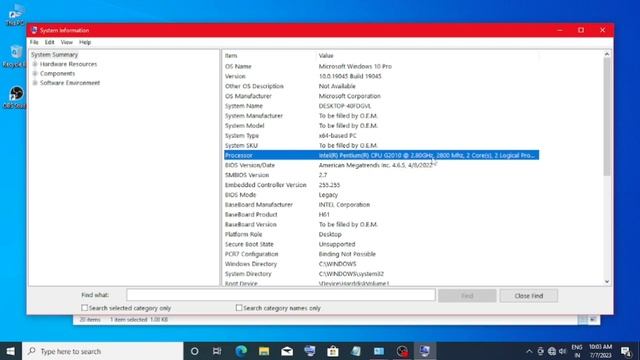The image size is (640, 360).
Task: Select the System Manufacturer row
Action: click(381, 116)
